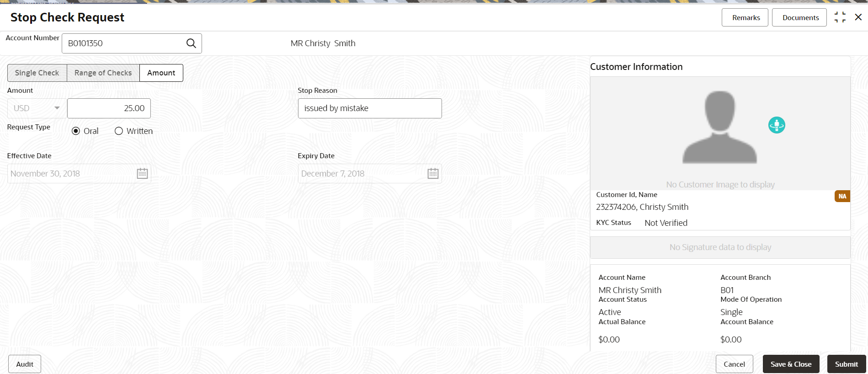Viewport: 868px width, 374px height.
Task: Click the Audit button
Action: (25, 364)
